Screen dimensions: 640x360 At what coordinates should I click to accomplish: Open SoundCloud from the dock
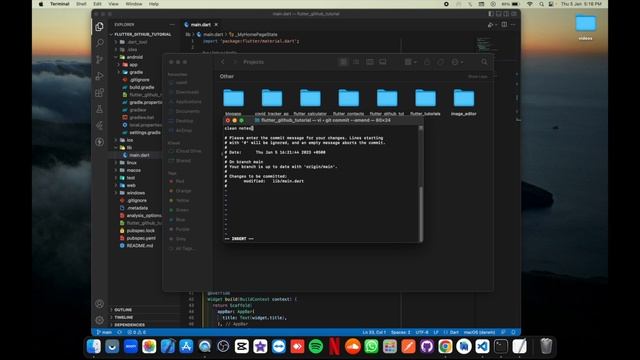353,347
